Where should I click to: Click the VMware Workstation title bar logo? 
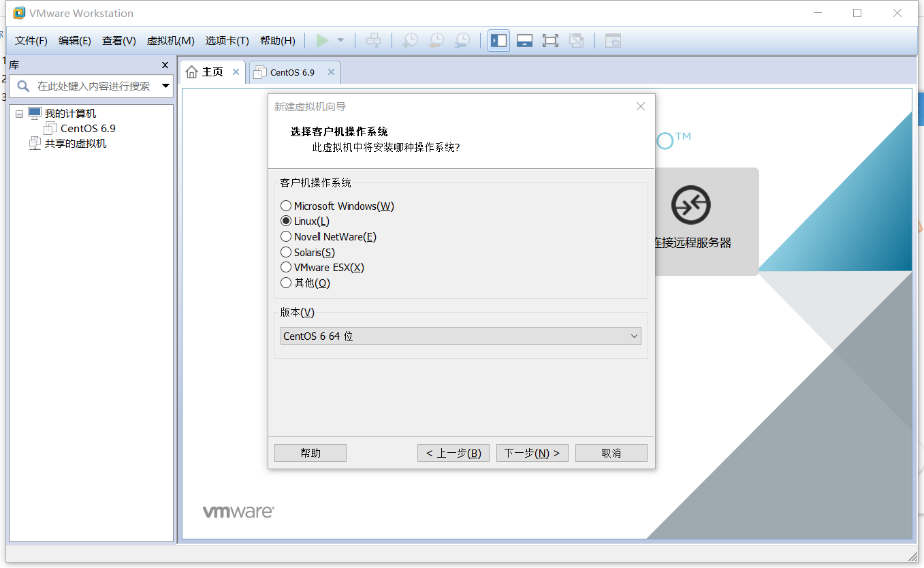(x=19, y=13)
